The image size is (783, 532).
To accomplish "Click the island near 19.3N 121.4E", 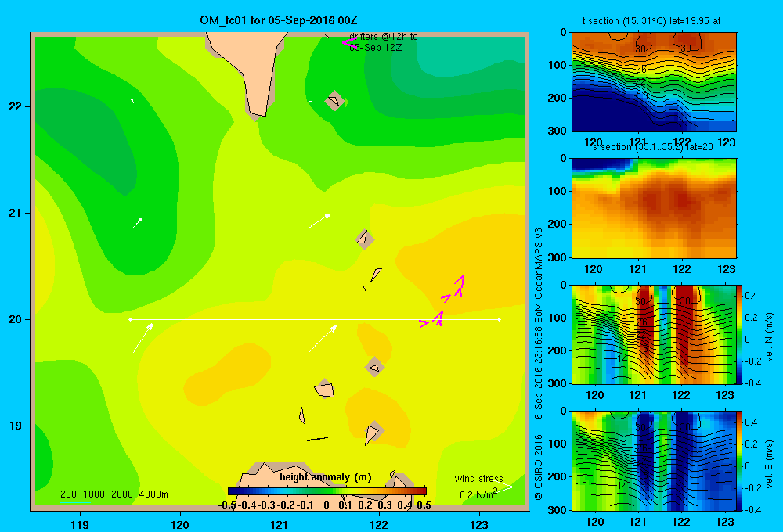I will [325, 389].
